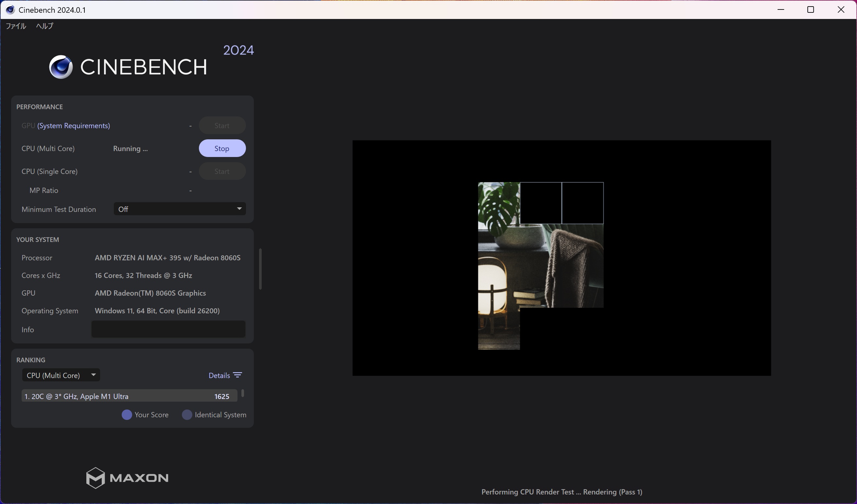857x504 pixels.
Task: Click the PERFORMANCE section heading
Action: 40,107
